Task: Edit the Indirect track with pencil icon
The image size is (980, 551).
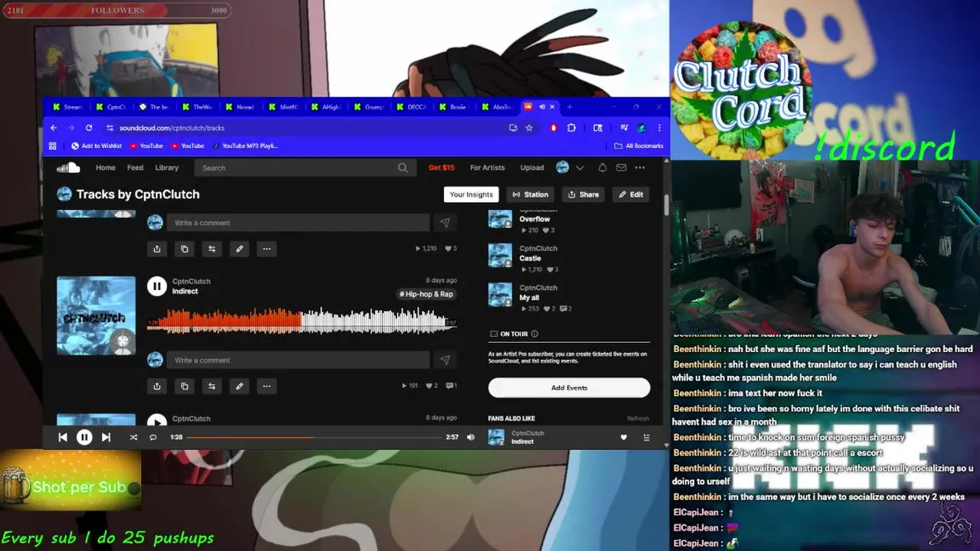Action: (x=240, y=386)
